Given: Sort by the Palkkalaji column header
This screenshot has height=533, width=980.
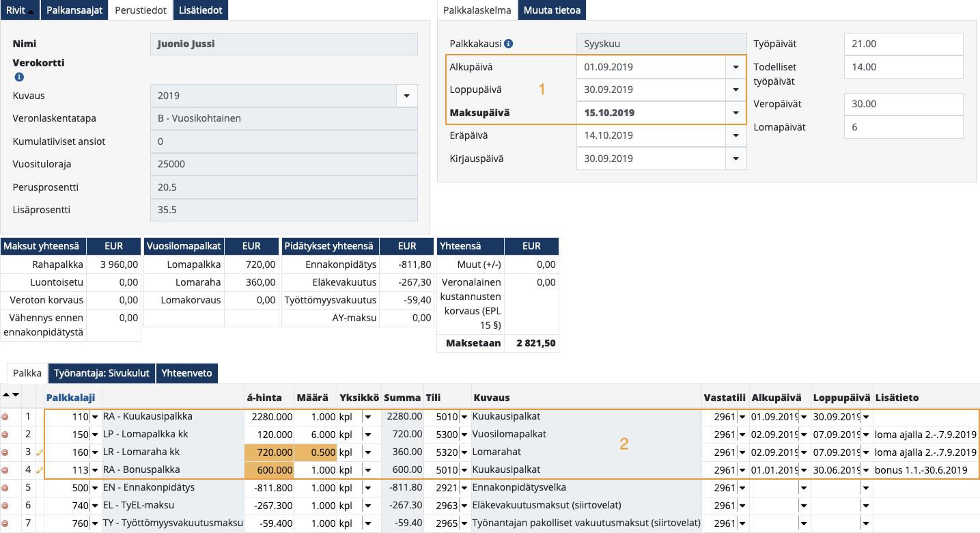Looking at the screenshot, I should [70, 398].
